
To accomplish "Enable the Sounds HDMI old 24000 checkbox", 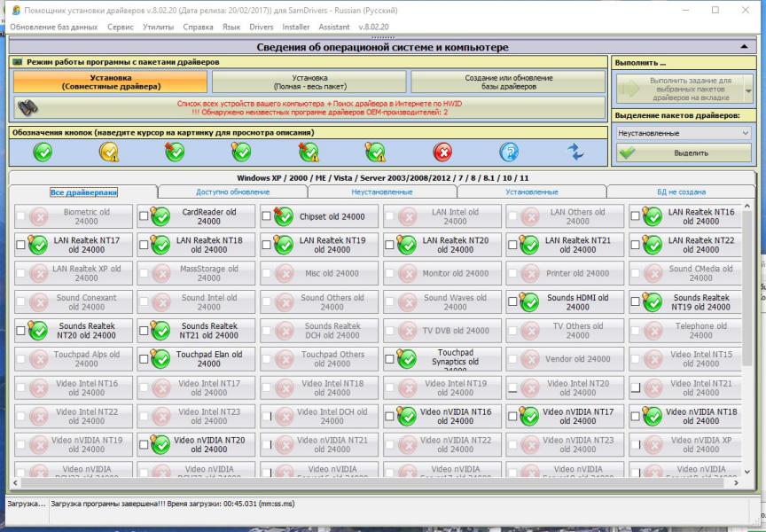I will coord(512,301).
